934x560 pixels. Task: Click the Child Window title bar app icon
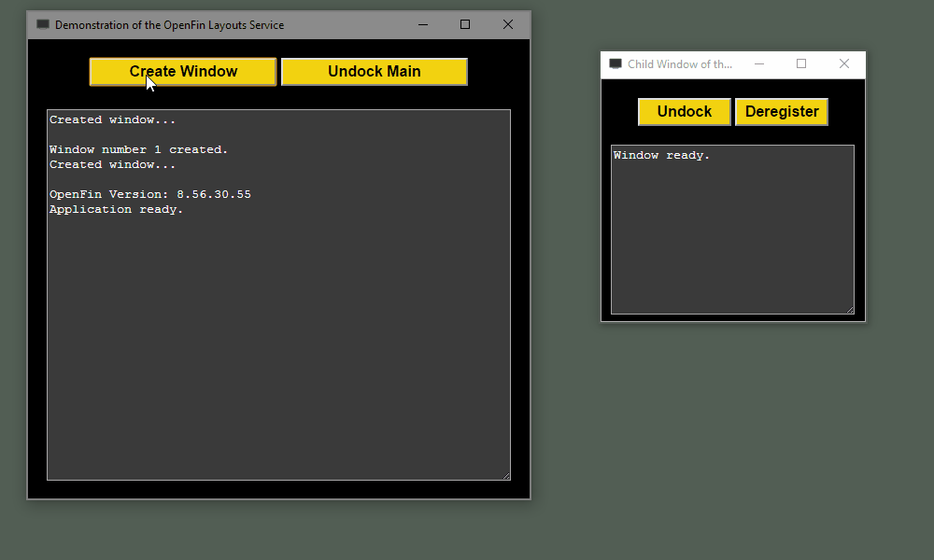click(616, 63)
